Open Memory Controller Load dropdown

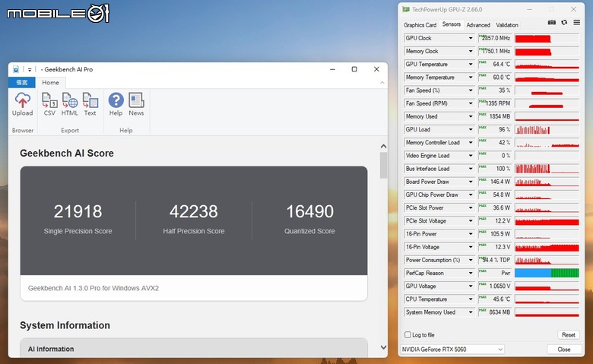point(471,143)
